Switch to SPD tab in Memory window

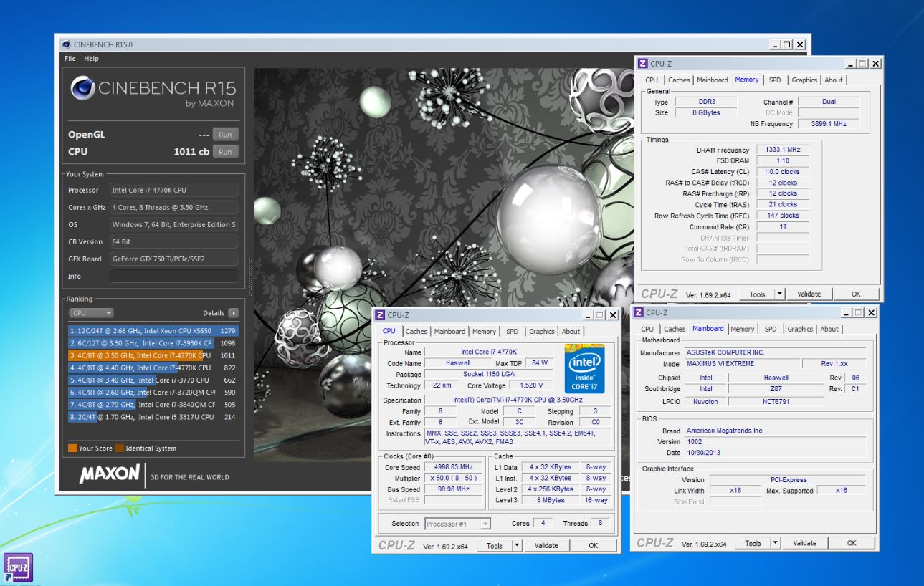click(775, 80)
